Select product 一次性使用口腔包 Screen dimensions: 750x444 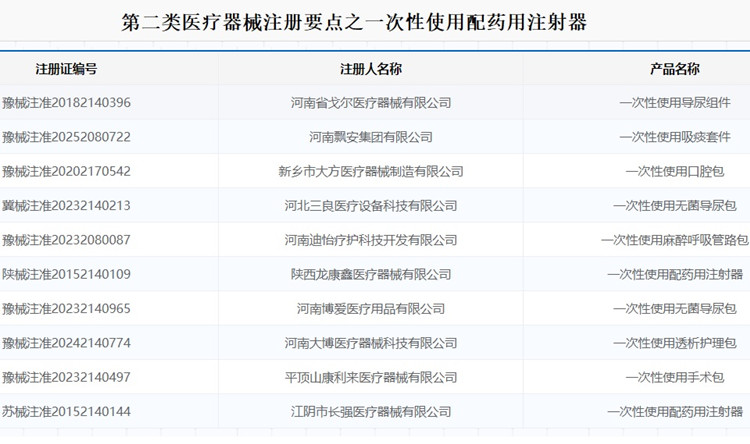click(x=675, y=171)
